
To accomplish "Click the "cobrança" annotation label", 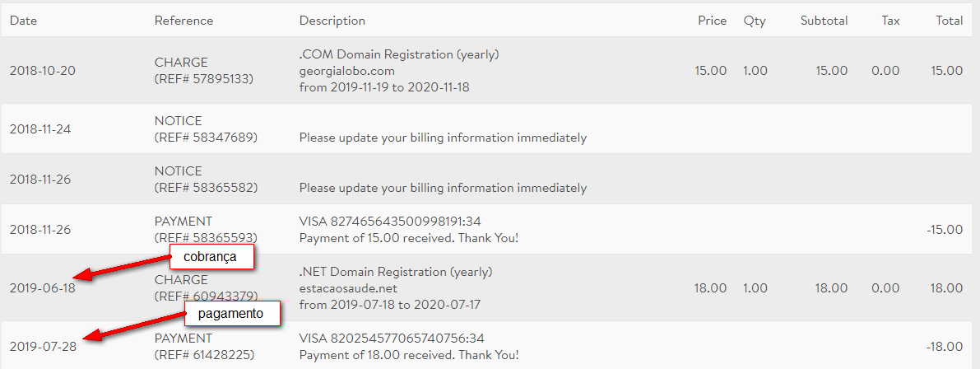I will (x=210, y=256).
